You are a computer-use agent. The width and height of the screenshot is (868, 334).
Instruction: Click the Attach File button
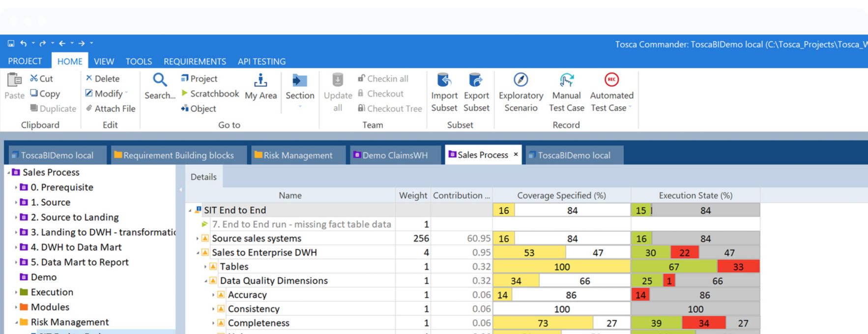(x=111, y=109)
